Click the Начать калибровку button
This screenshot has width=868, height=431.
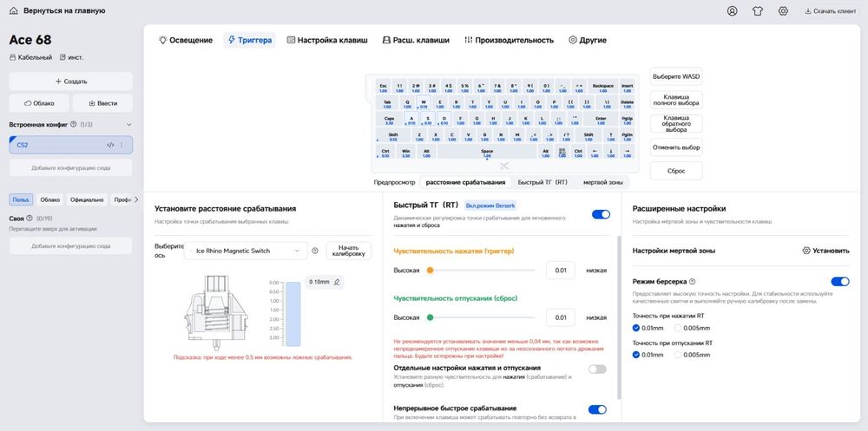348,251
